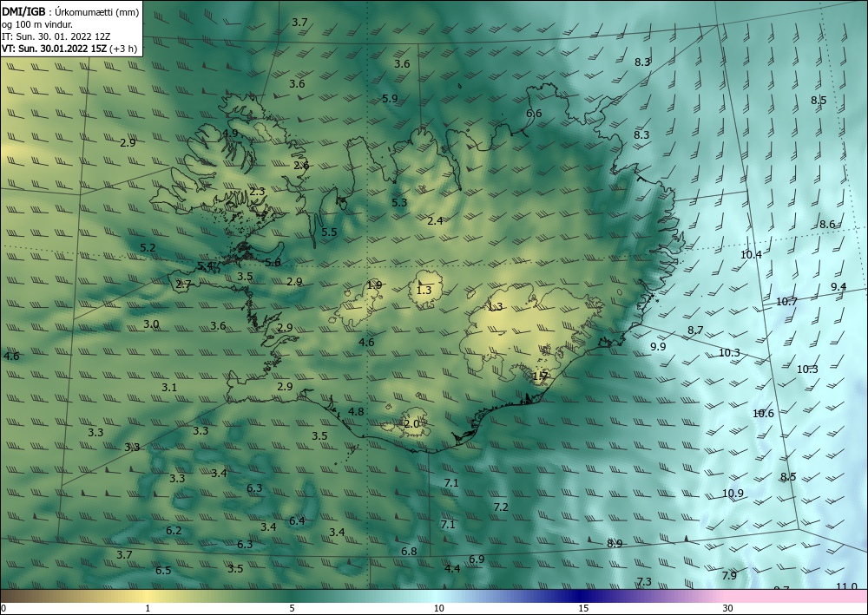868x615 pixels.
Task: Click the map value 2.3
Action: pyautogui.click(x=258, y=192)
